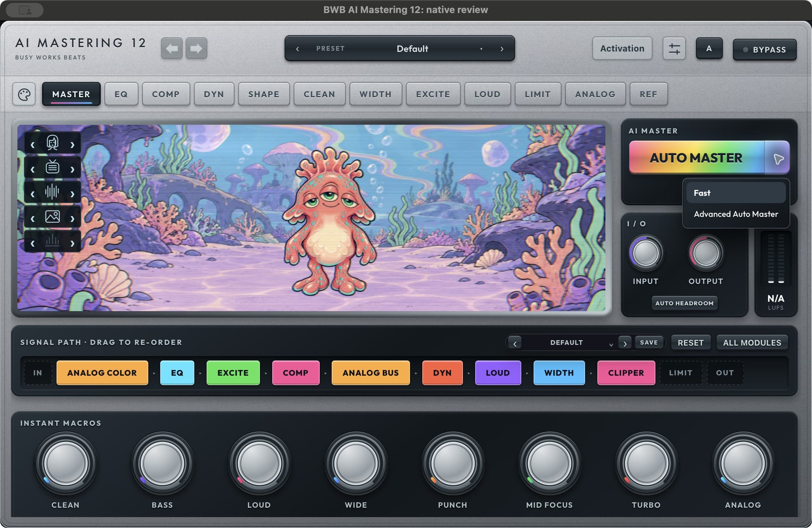
Task: Click the Activation button
Action: (x=622, y=48)
